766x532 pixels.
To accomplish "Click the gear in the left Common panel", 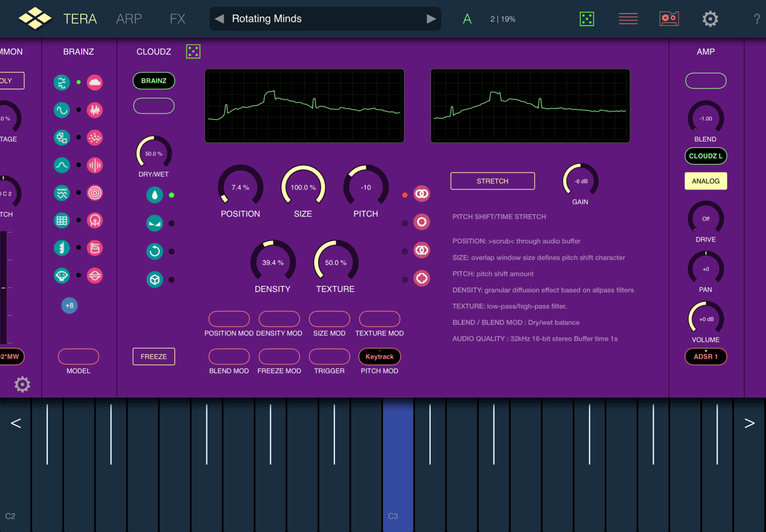I will (x=22, y=384).
